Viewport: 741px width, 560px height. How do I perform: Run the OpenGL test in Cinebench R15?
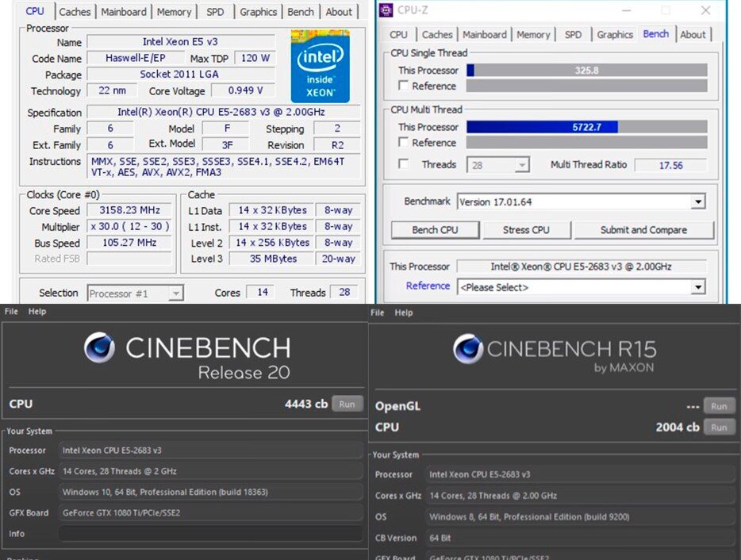[x=719, y=406]
